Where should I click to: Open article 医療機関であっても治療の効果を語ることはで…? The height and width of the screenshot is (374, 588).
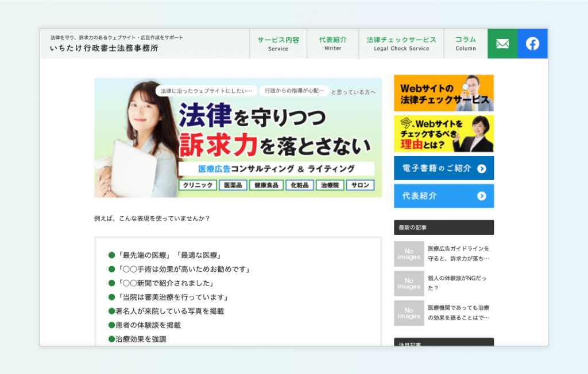tap(459, 313)
